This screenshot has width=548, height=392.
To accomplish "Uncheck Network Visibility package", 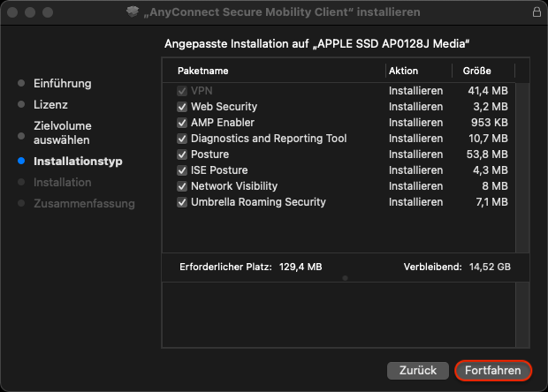I will [x=182, y=186].
